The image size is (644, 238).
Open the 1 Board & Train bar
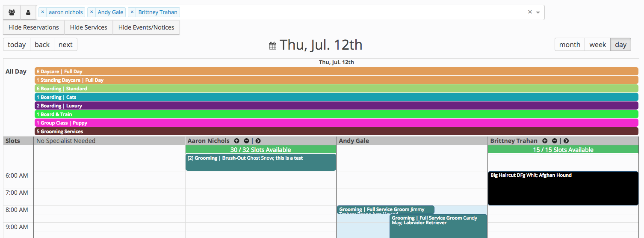(336, 114)
